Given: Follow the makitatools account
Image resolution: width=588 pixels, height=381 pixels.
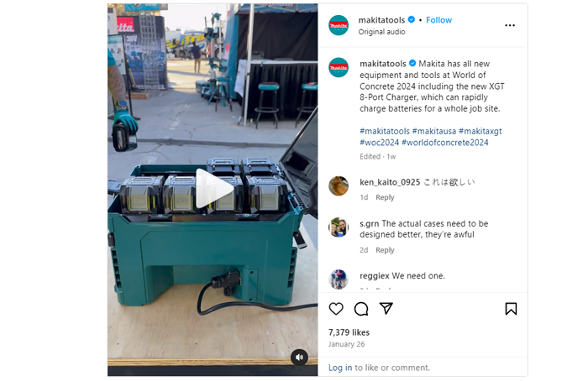Looking at the screenshot, I should click(438, 20).
